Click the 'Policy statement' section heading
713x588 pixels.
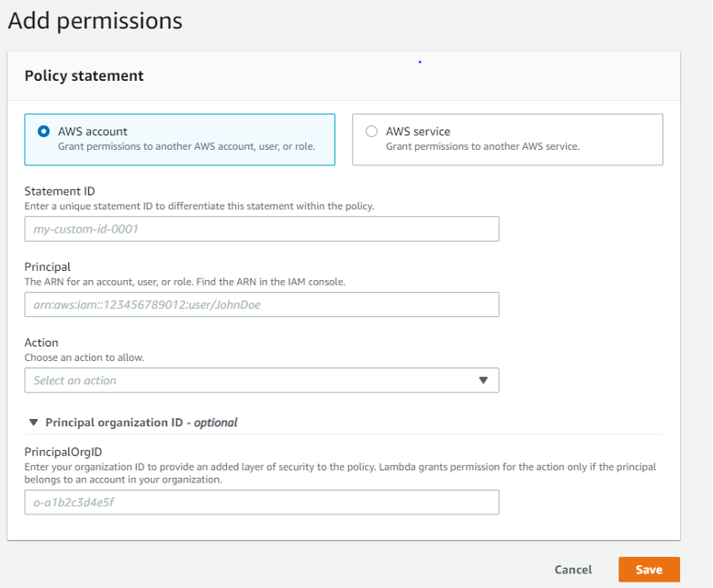(x=84, y=76)
